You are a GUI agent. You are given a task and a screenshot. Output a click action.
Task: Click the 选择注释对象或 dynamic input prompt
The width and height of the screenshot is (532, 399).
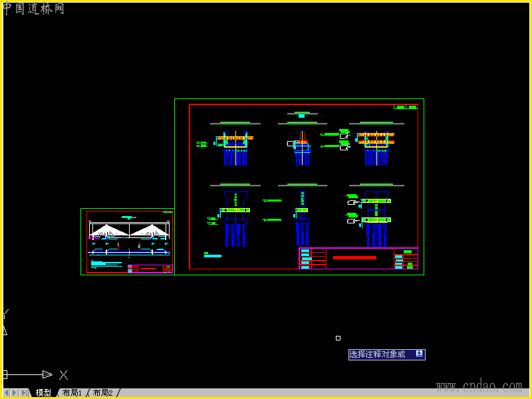pos(387,354)
